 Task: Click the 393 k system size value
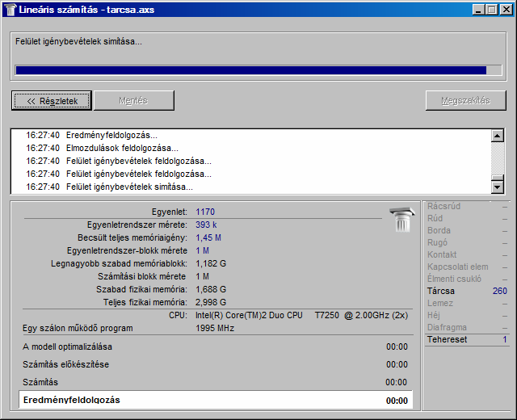tap(206, 225)
